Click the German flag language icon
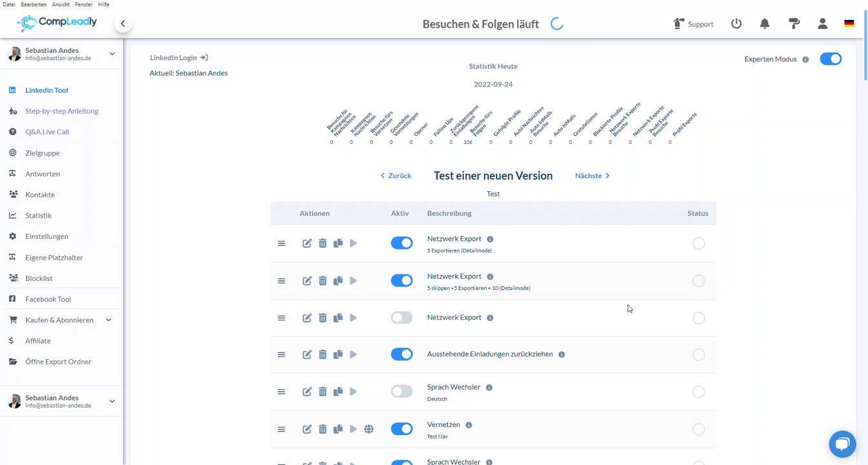 (x=849, y=24)
